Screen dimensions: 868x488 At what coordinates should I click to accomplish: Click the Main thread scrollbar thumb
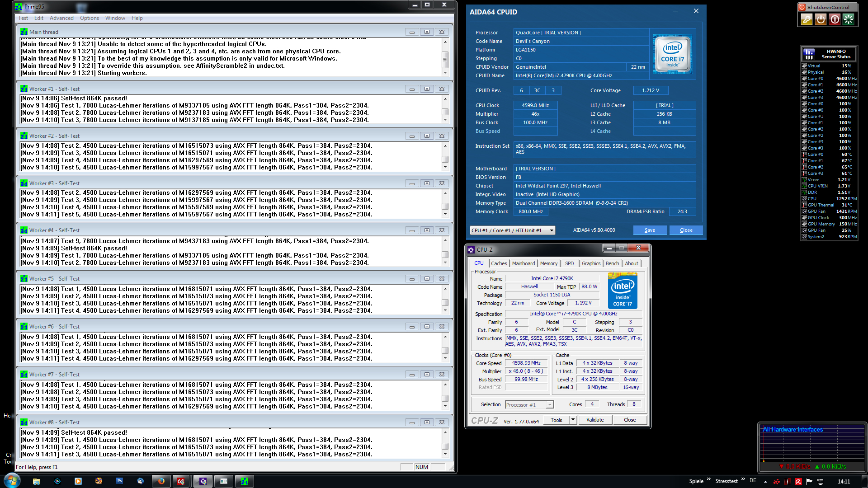tap(445, 59)
